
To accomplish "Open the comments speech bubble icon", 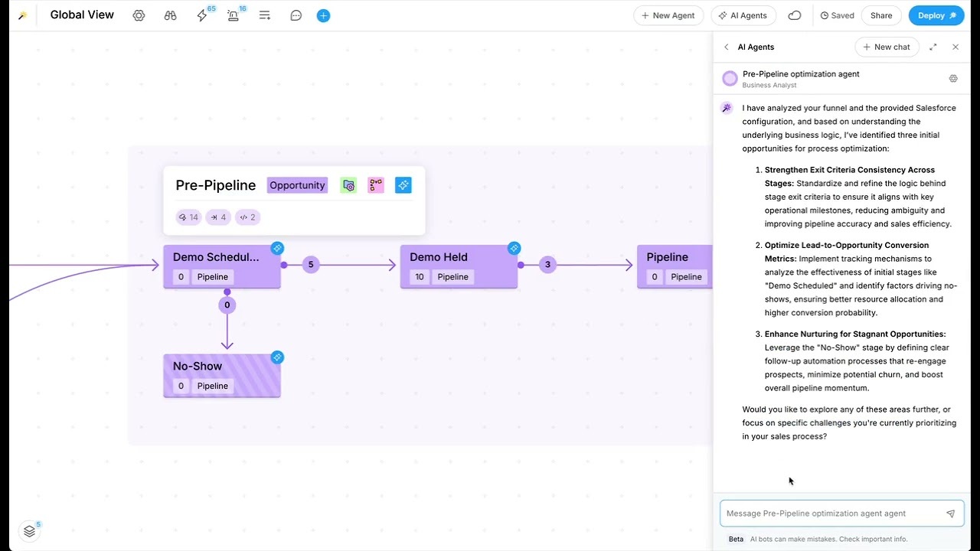I will pyautogui.click(x=296, y=15).
